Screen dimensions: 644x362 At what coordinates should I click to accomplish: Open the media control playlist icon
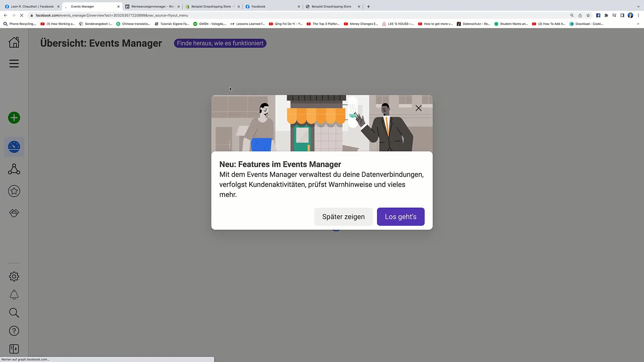point(614,15)
